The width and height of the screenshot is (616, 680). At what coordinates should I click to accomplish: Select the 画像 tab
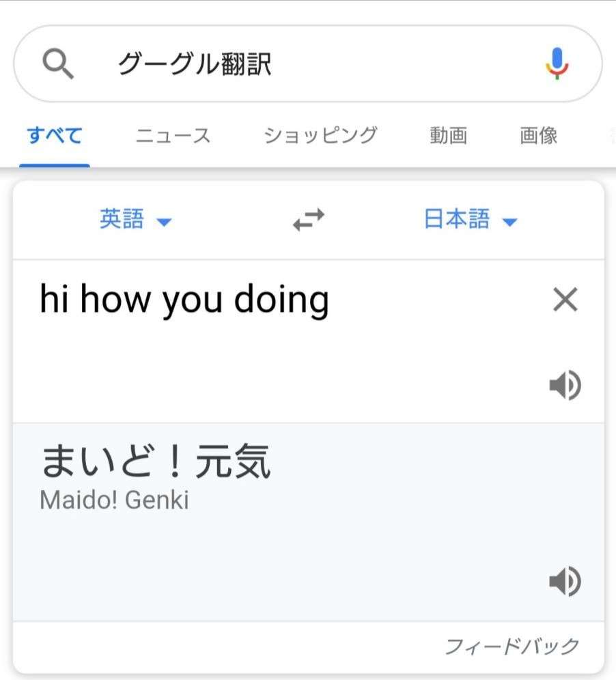(x=537, y=136)
